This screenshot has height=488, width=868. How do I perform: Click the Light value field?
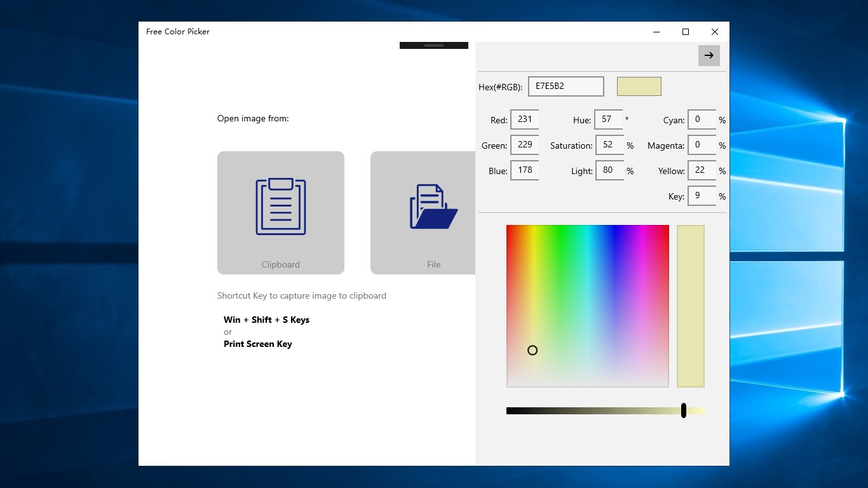click(x=609, y=170)
